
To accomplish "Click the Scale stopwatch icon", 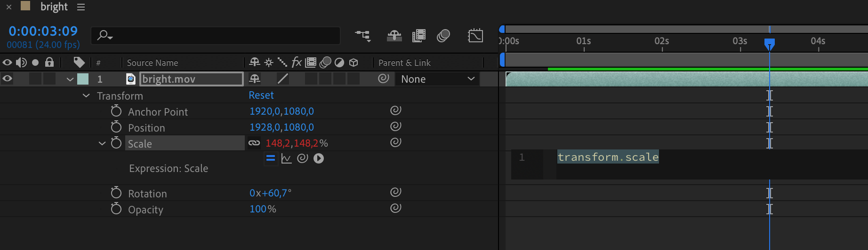I will click(116, 143).
